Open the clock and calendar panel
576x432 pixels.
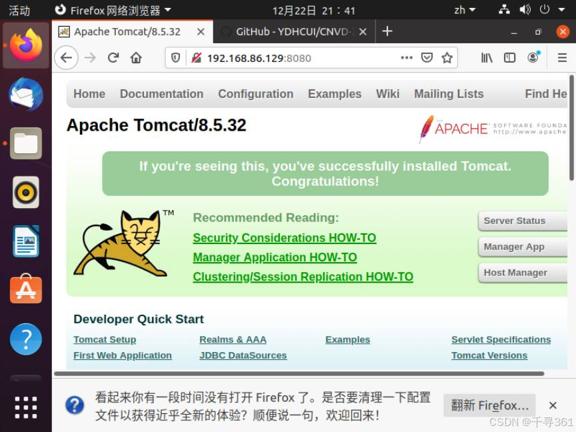click(314, 10)
